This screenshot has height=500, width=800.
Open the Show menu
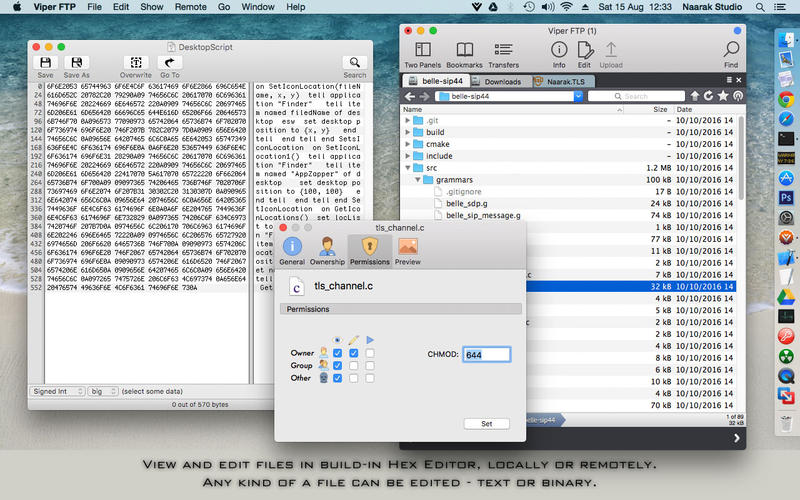click(x=152, y=7)
